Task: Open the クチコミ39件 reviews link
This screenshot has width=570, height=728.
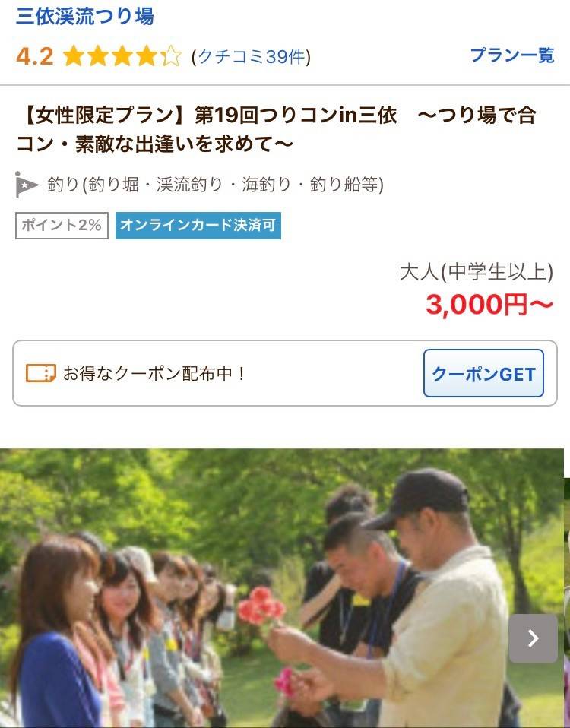Action: (251, 57)
